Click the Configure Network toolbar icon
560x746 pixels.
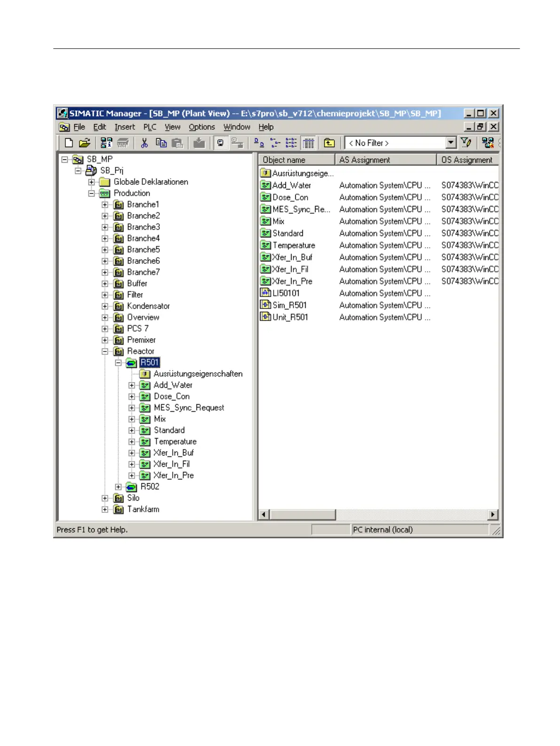coord(488,143)
